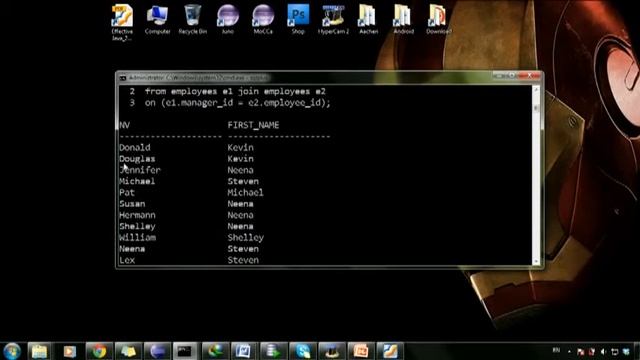The image size is (640, 360).
Task: Click 'Michael' in the NV column
Action: pyautogui.click(x=137, y=181)
